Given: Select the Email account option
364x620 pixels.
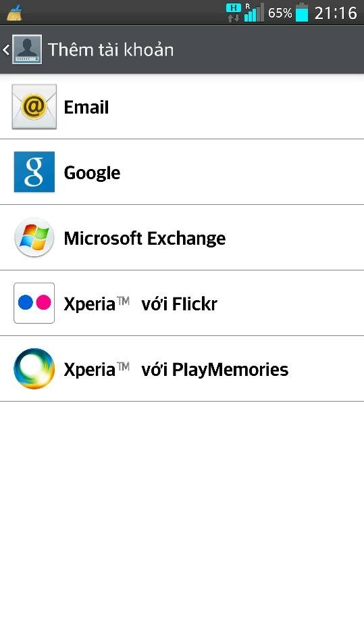Looking at the screenshot, I should click(182, 107).
